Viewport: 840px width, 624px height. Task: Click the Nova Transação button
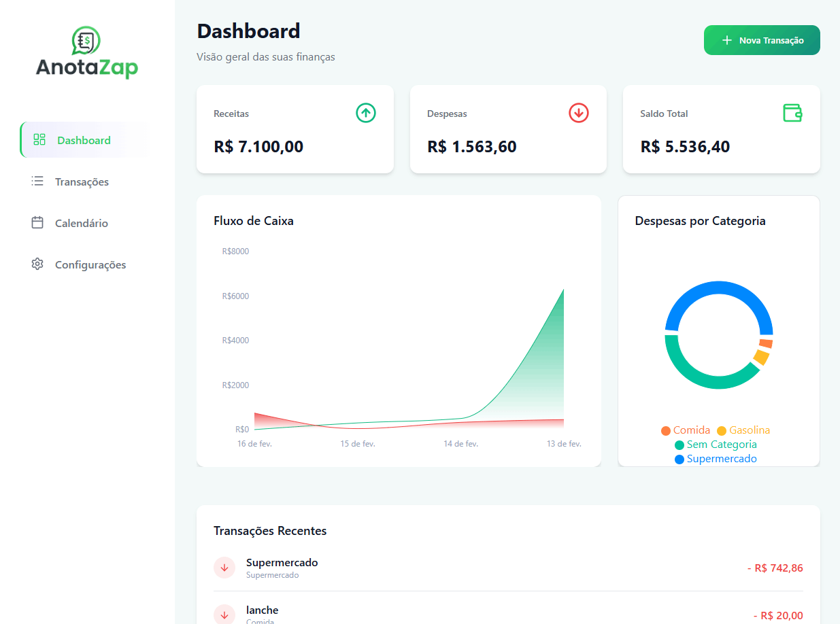[x=761, y=40]
